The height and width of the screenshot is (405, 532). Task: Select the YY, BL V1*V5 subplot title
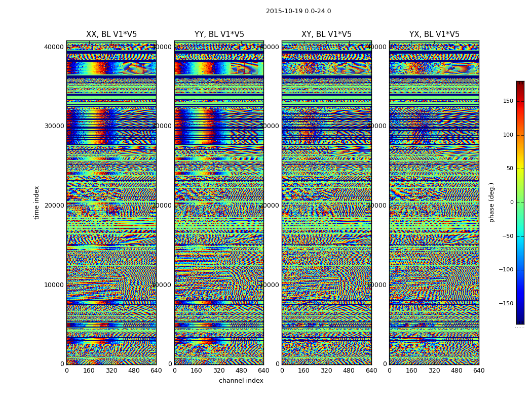click(219, 34)
